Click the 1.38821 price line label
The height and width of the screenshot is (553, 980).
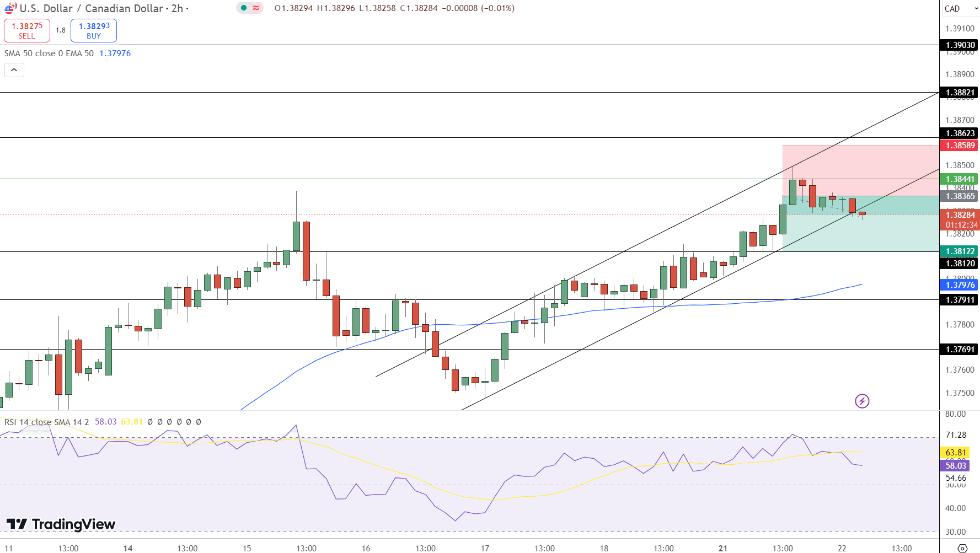tap(960, 93)
